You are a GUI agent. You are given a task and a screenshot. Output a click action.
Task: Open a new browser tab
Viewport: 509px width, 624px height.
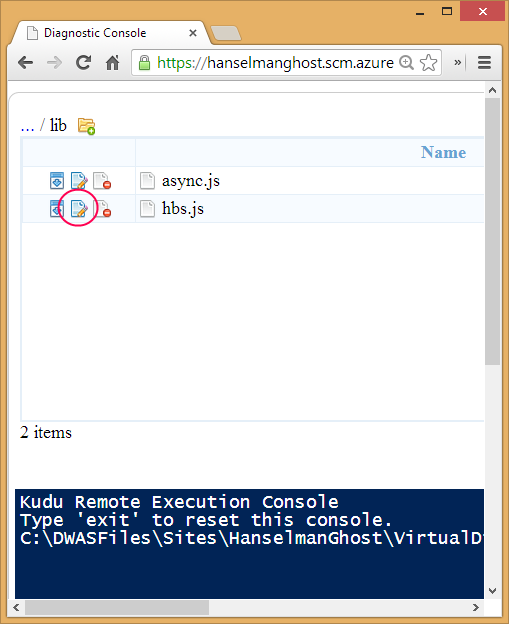click(x=226, y=33)
